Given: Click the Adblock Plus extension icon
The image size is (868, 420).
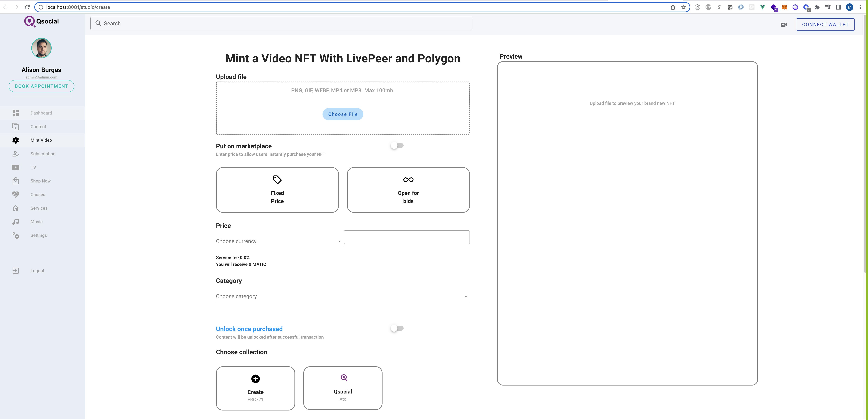Looking at the screenshot, I should tap(708, 7).
